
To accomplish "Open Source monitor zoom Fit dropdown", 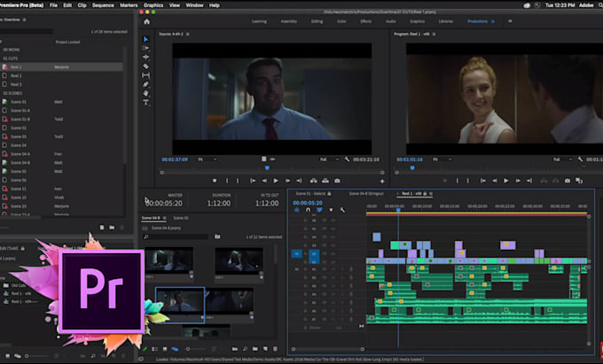I will point(207,159).
